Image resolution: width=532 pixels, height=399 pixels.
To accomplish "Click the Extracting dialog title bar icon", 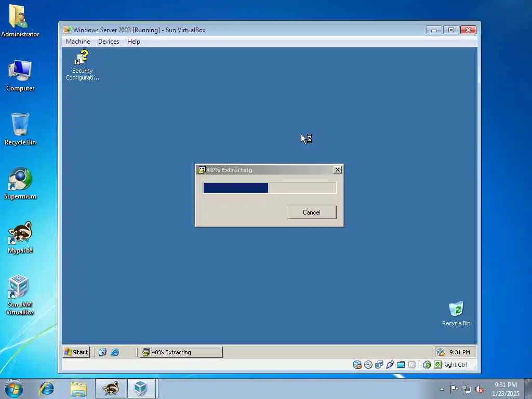I will 202,170.
